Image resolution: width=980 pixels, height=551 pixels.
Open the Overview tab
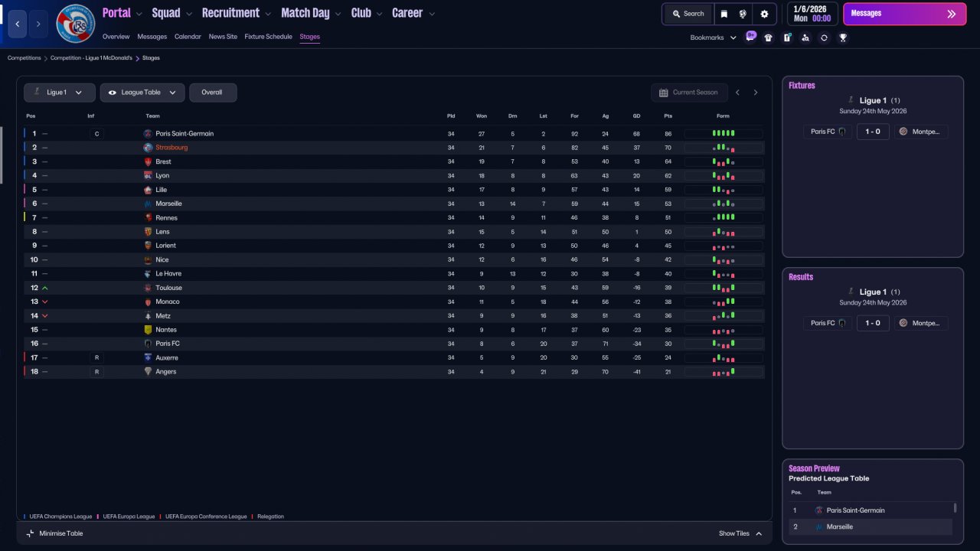click(x=116, y=37)
